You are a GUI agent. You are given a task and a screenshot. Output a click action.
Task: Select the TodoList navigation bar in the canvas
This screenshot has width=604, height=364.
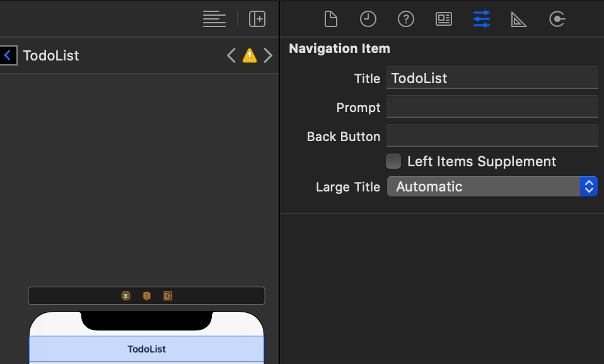click(146, 349)
